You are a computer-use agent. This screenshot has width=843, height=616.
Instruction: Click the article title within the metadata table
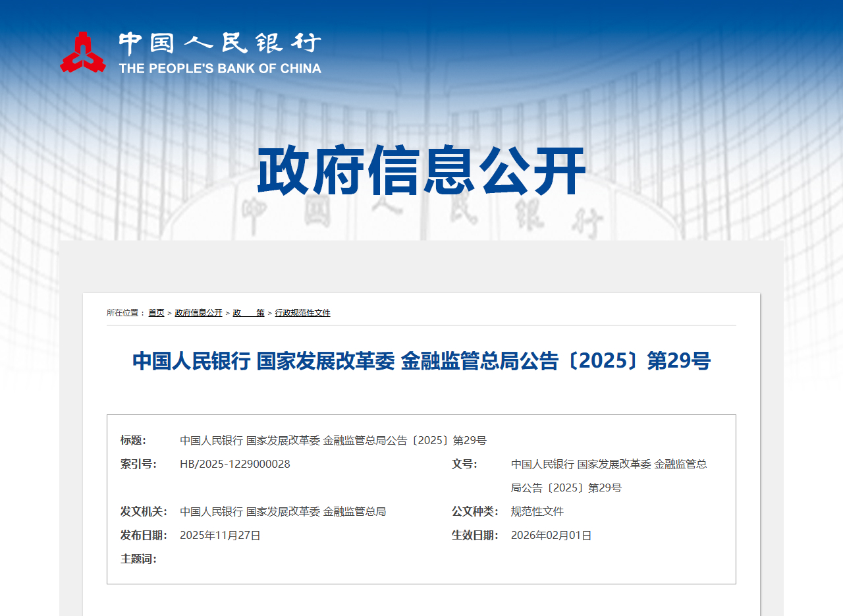[x=333, y=439]
